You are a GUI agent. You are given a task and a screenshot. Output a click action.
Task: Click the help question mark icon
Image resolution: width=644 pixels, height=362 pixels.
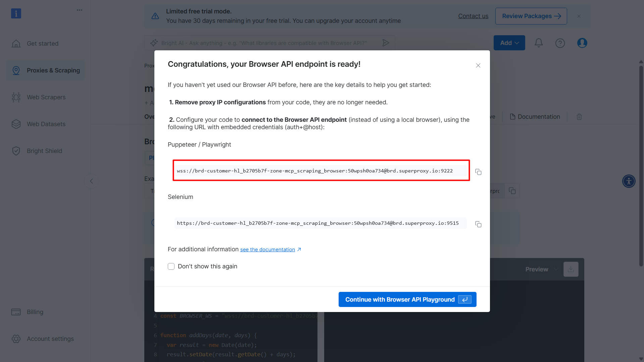click(560, 43)
